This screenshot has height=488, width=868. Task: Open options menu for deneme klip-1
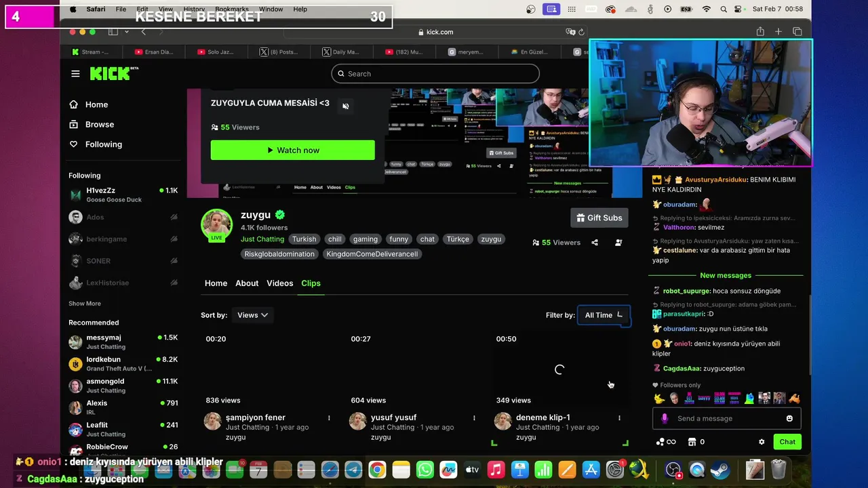619,418
